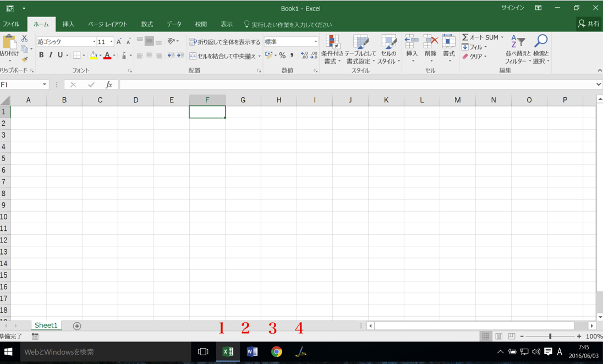Click 折り返して全体を表示する wrap text button
Viewport: 603px width, 364px height.
[x=224, y=41]
